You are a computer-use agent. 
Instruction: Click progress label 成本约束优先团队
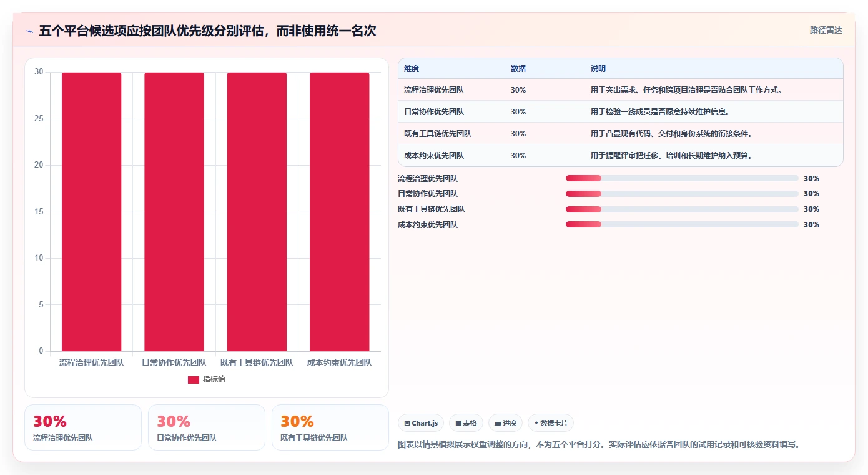(428, 225)
